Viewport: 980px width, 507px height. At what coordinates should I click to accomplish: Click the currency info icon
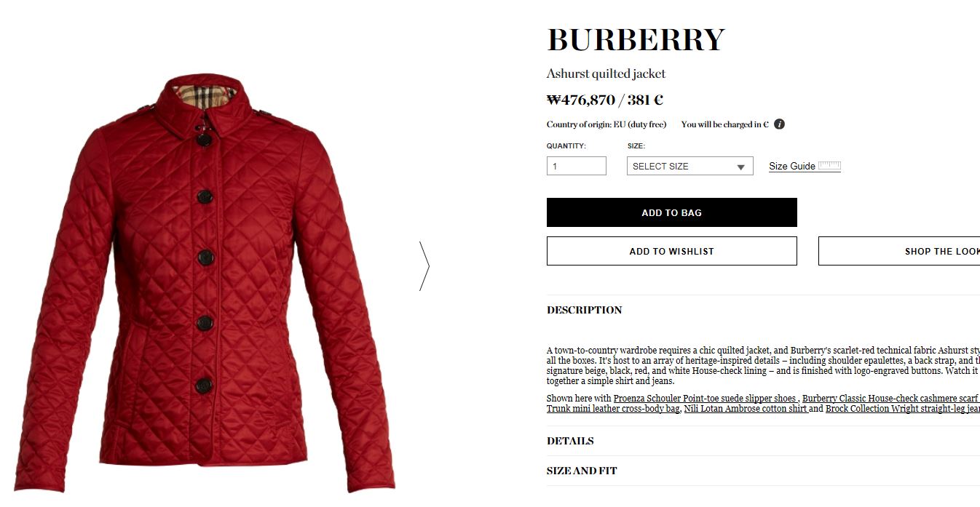[x=779, y=124]
